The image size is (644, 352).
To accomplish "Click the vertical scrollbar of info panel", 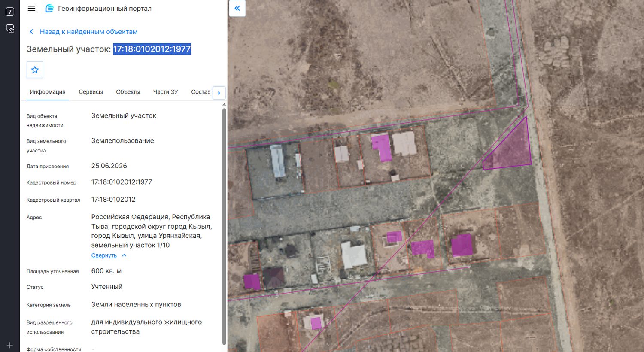I will pyautogui.click(x=224, y=226).
